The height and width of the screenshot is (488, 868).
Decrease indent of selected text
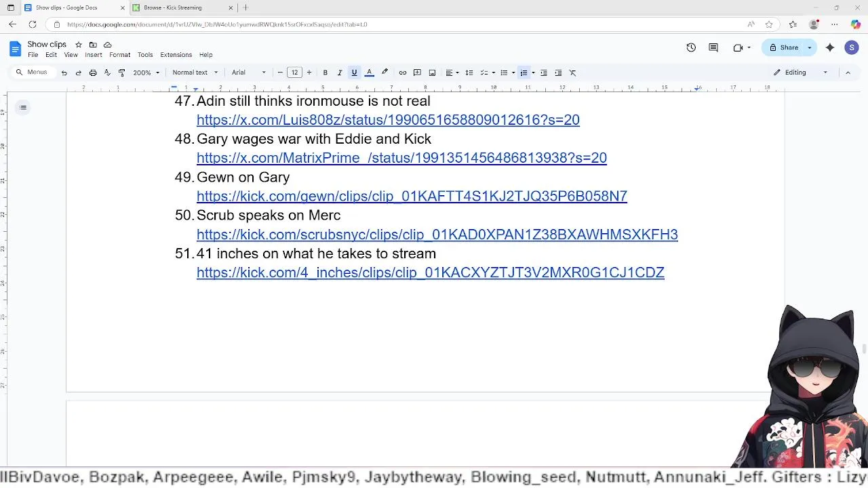coord(543,73)
